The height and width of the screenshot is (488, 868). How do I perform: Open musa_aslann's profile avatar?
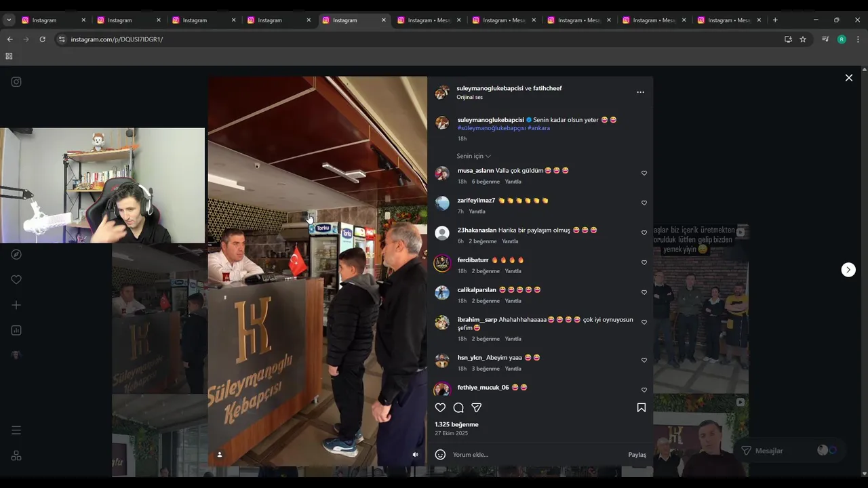click(x=442, y=174)
